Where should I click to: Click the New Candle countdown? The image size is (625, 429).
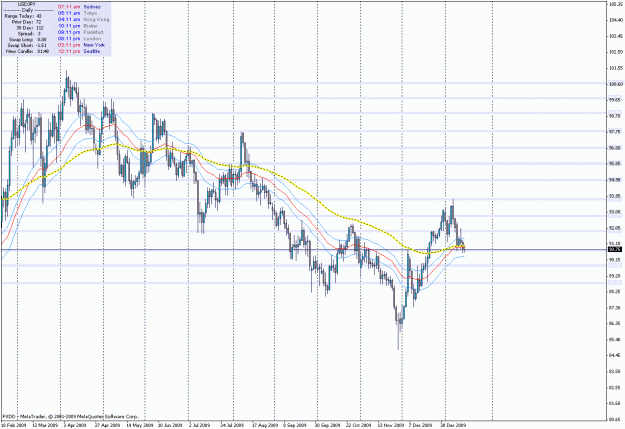[44, 51]
